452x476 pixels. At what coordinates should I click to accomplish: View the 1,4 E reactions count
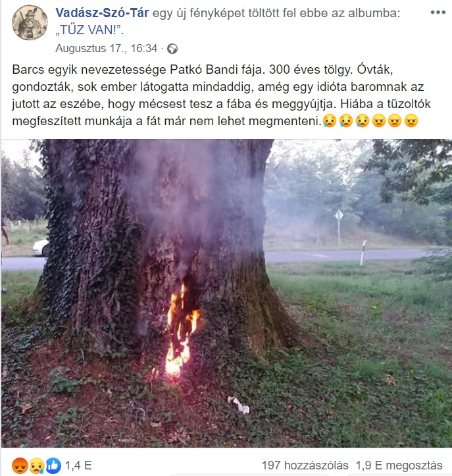coord(78,465)
